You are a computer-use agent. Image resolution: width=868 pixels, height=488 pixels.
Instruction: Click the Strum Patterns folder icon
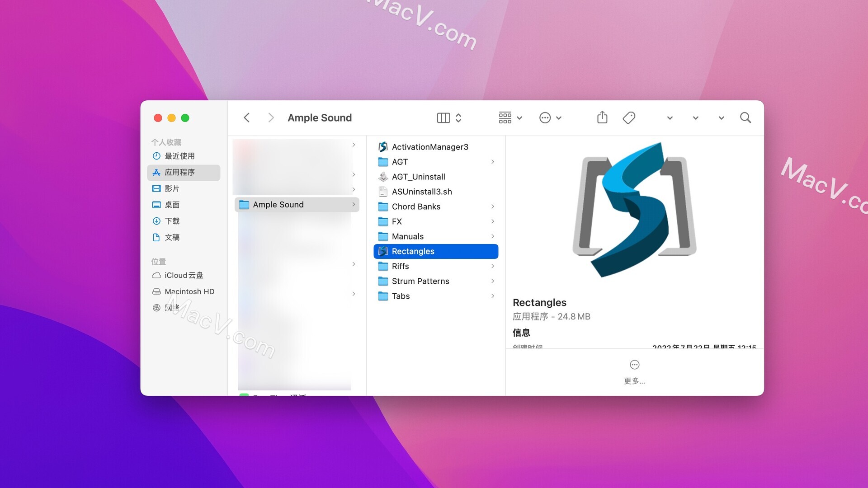pyautogui.click(x=383, y=281)
